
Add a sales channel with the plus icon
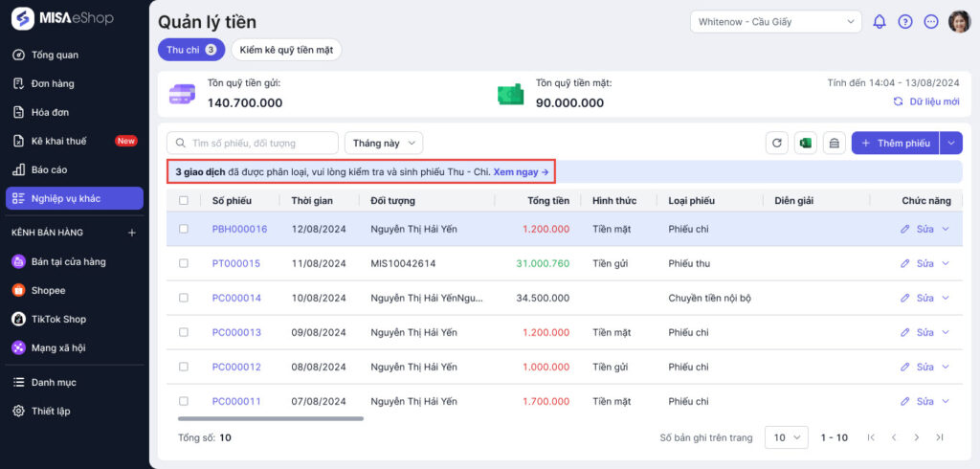[132, 233]
